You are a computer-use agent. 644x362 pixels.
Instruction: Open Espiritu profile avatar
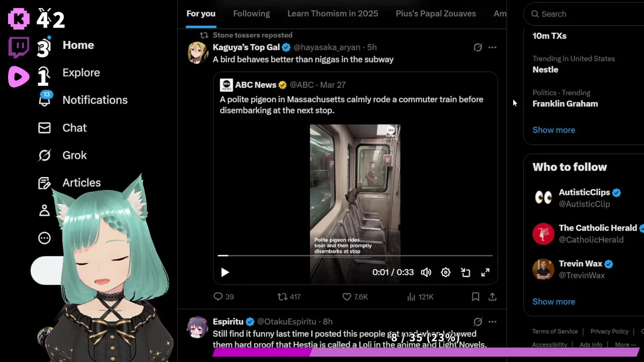click(x=198, y=327)
